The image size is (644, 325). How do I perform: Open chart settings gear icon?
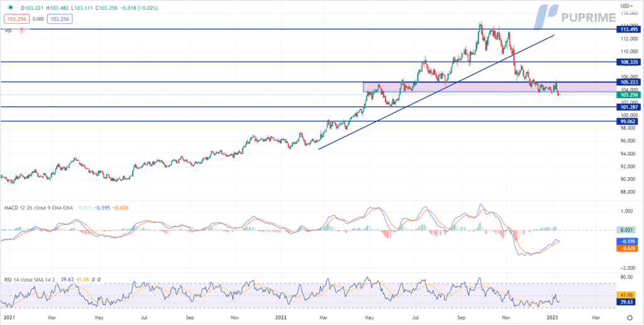630,317
